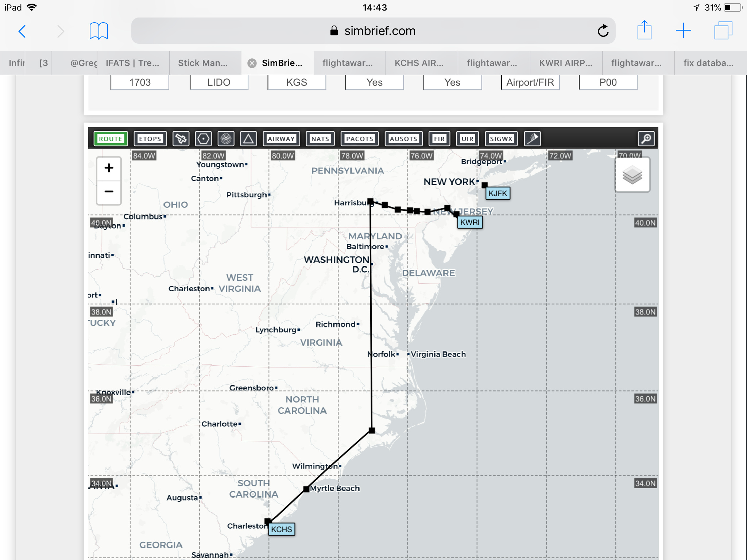Zoom in the map with plus
747x560 pixels.
coord(109,168)
